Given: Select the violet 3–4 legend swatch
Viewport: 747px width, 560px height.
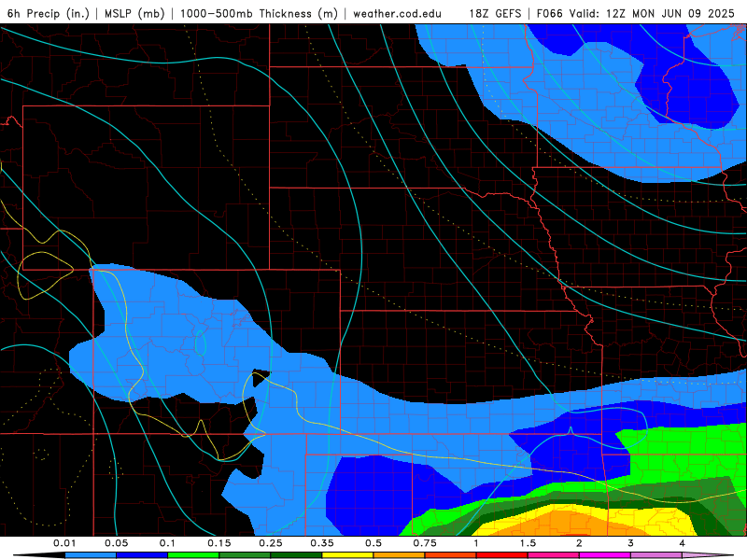Looking at the screenshot, I should click(x=656, y=555).
